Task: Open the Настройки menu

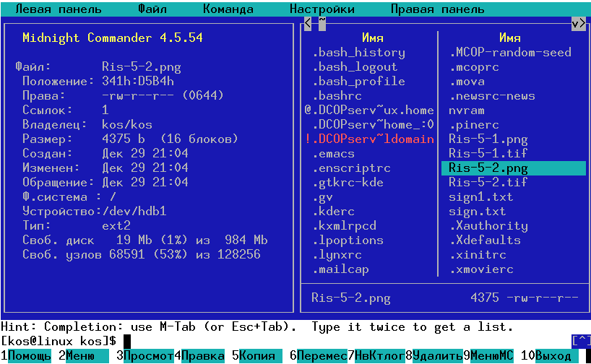Action: coord(322,9)
